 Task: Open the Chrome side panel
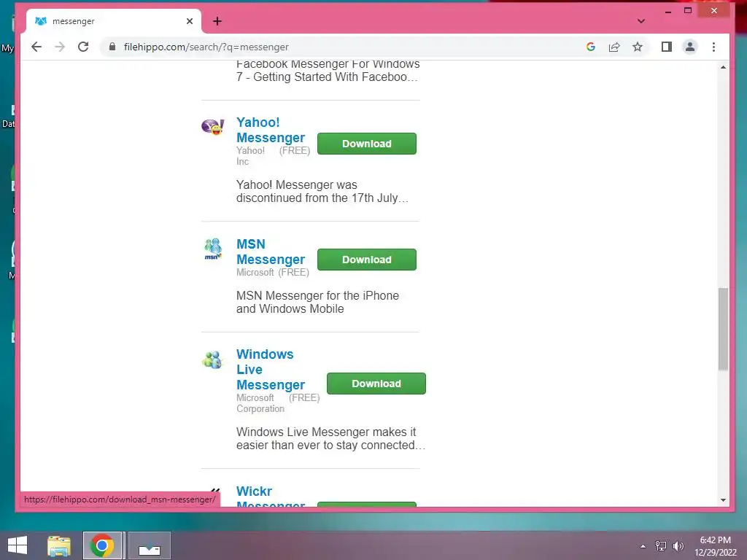pyautogui.click(x=667, y=47)
